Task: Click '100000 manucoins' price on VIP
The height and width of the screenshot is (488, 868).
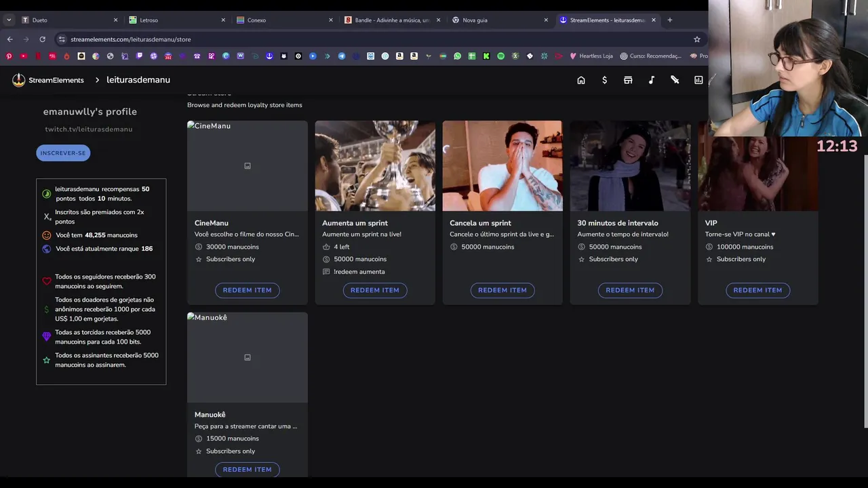Action: click(x=745, y=247)
